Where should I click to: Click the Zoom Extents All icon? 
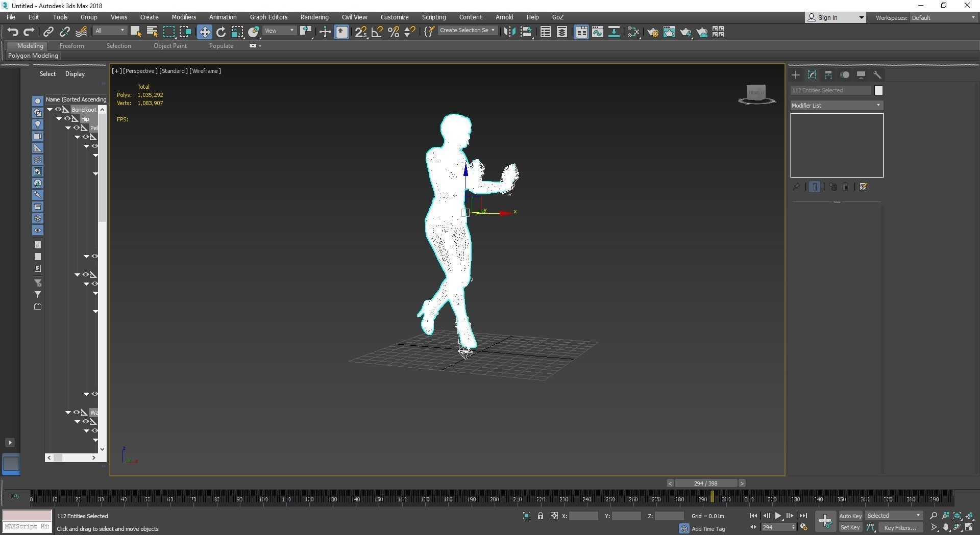tap(969, 516)
